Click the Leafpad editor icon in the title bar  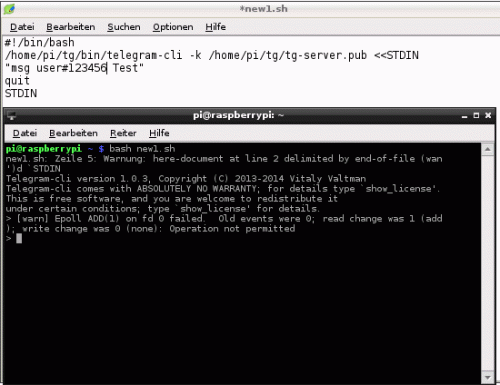point(9,9)
